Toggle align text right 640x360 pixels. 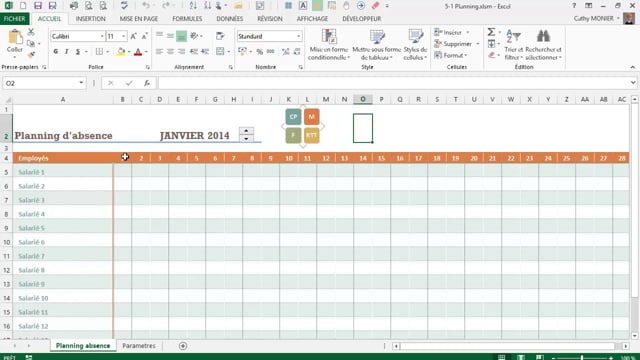pos(181,51)
